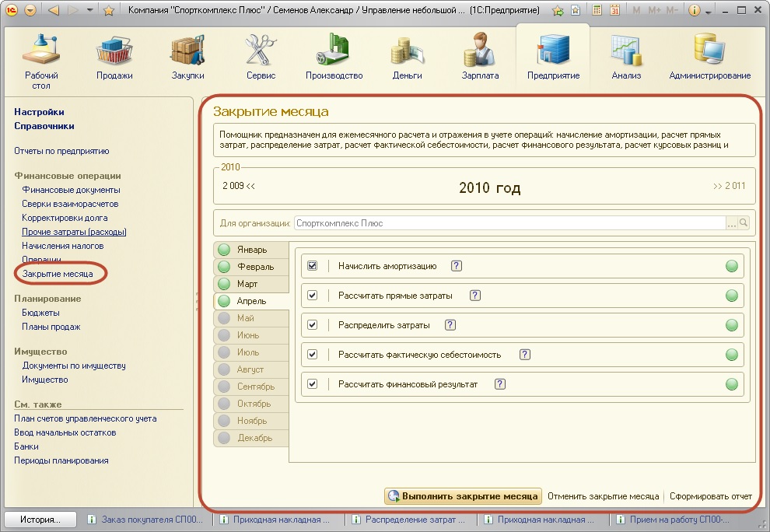
Task: Open the Закупки section
Action: [x=187, y=57]
